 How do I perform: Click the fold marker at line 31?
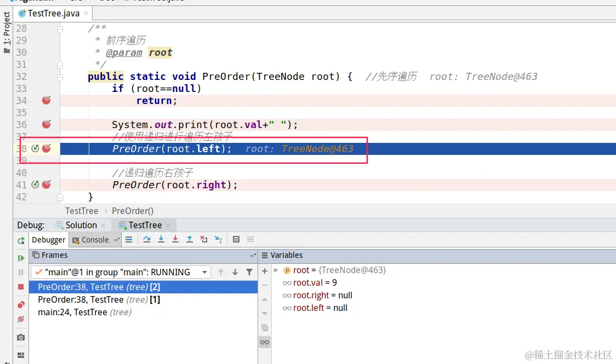click(60, 65)
